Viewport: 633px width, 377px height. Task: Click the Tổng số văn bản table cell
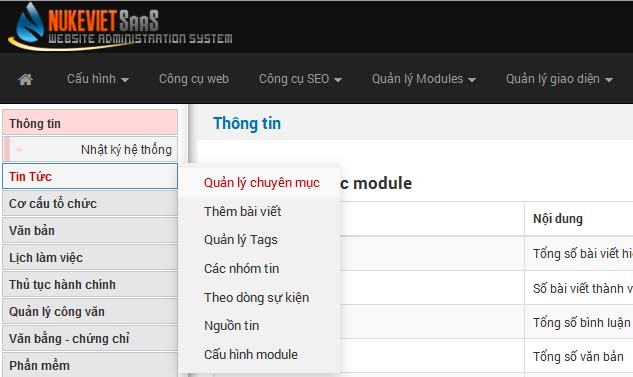click(578, 357)
